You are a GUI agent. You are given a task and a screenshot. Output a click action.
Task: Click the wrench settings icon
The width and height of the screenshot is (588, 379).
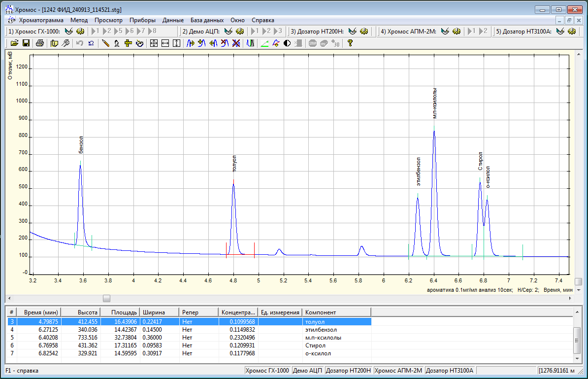[65, 43]
